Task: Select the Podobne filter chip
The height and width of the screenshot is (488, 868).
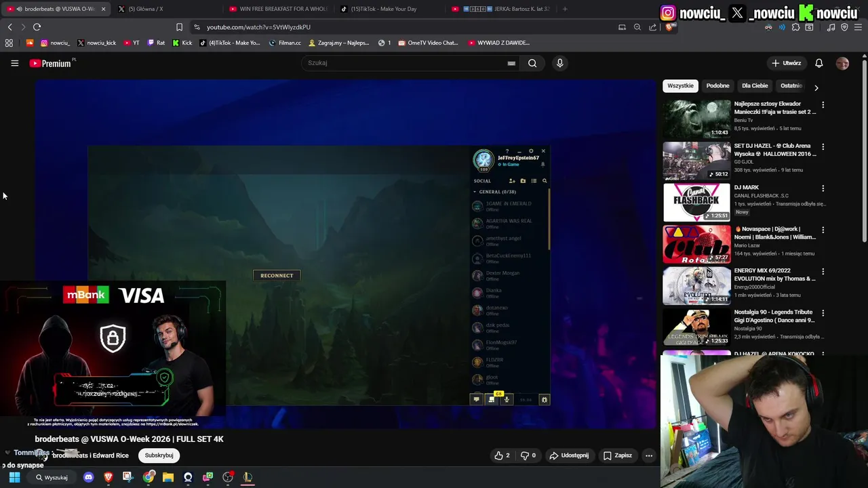Action: (x=717, y=86)
